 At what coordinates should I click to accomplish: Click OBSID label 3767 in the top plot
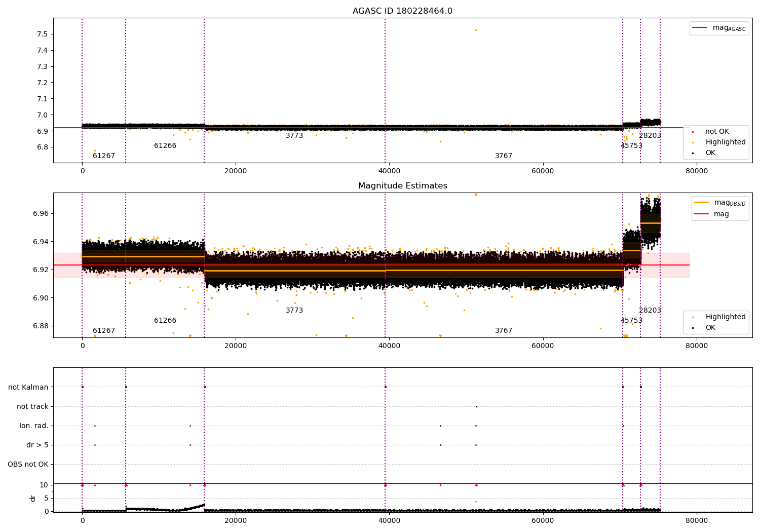click(504, 156)
